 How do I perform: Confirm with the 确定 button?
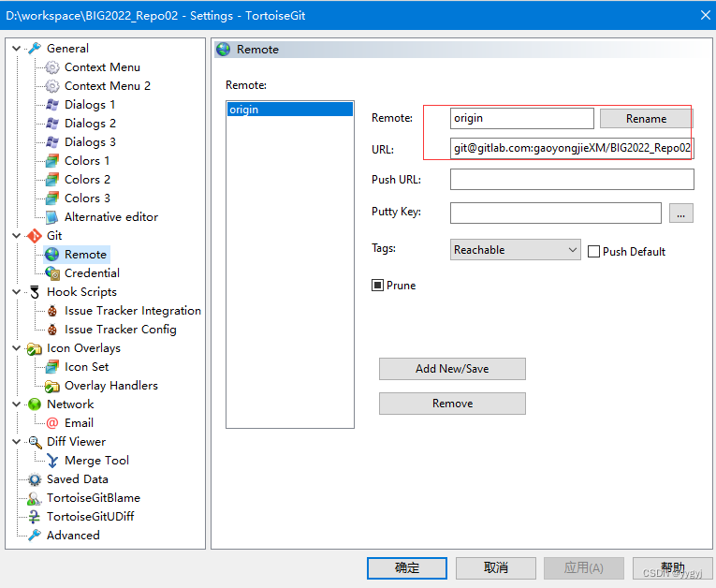[x=407, y=568]
